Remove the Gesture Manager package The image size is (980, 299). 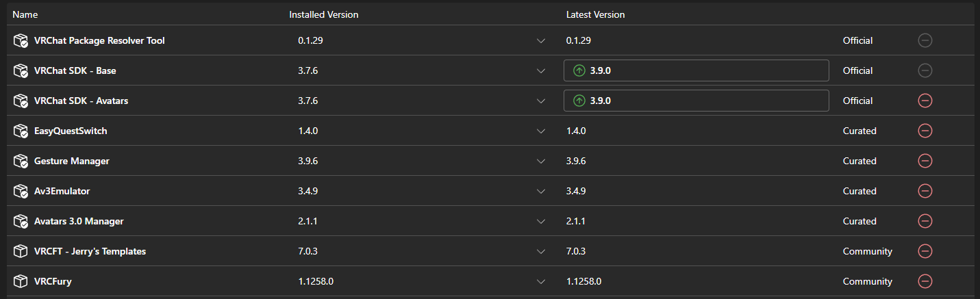[x=925, y=161]
